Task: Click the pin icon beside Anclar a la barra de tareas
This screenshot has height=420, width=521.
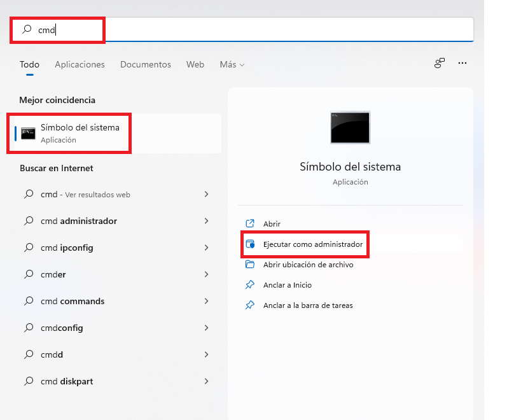Action: point(251,305)
